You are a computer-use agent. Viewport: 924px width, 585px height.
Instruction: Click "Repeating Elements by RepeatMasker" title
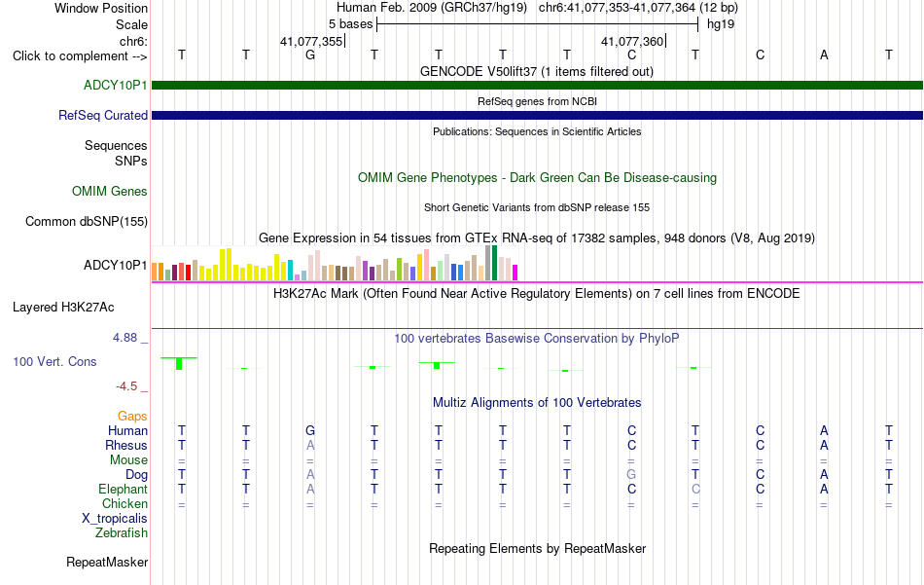pyautogui.click(x=537, y=548)
